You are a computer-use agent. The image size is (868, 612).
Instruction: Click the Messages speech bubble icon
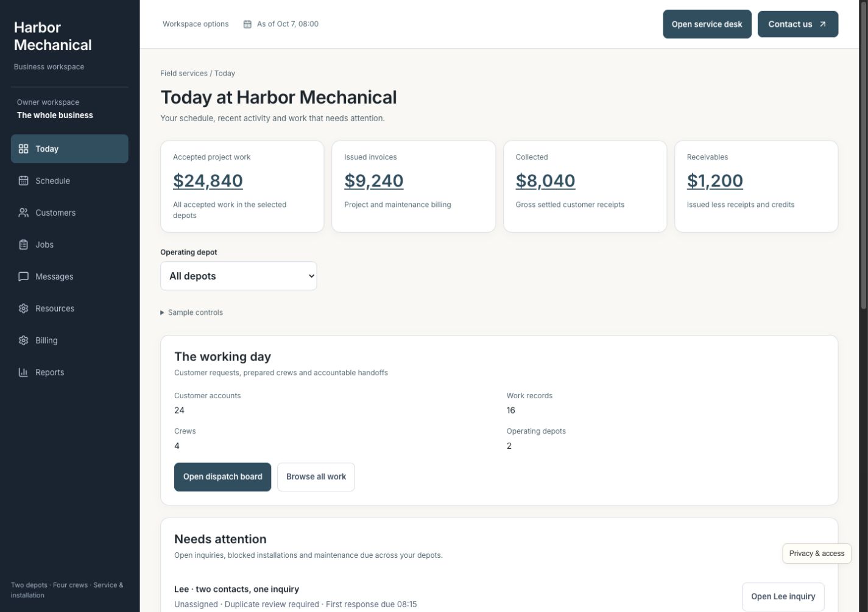(x=23, y=276)
